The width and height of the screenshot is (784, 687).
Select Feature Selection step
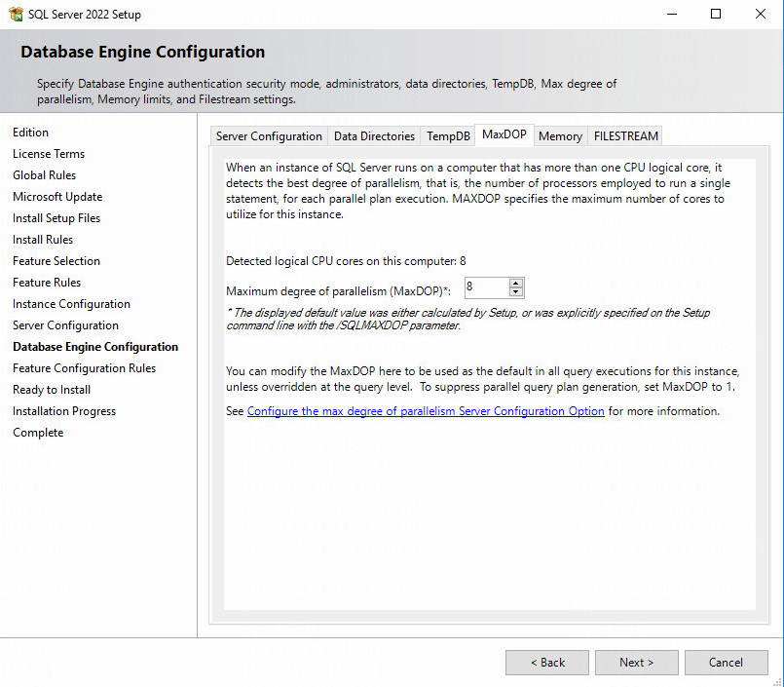[56, 261]
